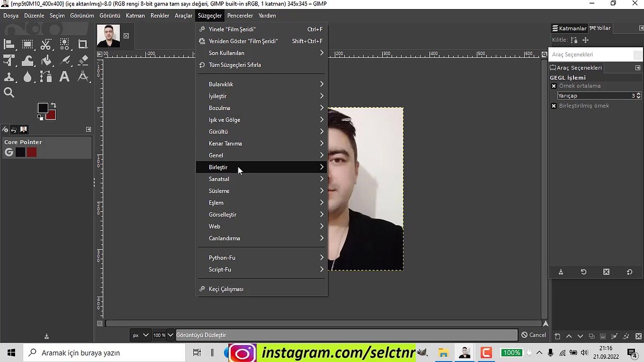Expand the Birleştir submenu
Image resolution: width=644 pixels, height=362 pixels.
pyautogui.click(x=262, y=167)
